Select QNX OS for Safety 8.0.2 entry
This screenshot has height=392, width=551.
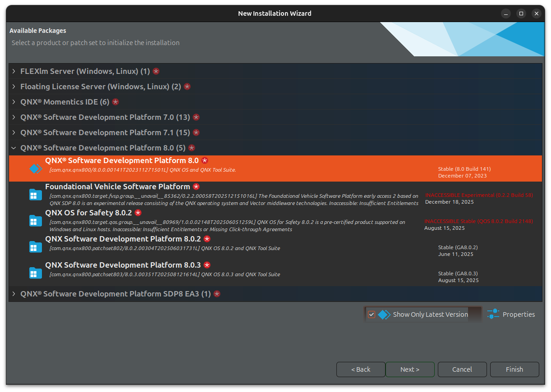pos(88,213)
